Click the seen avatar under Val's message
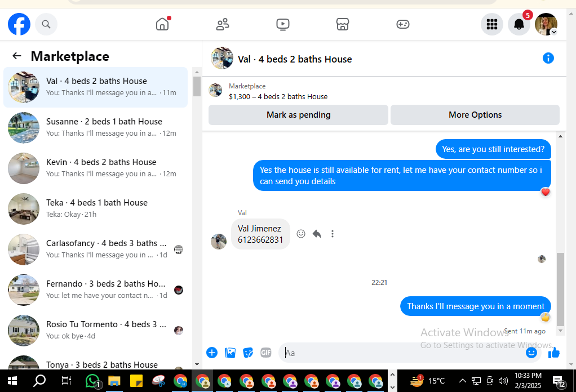Viewport: 576px width, 392px height. pos(542,259)
